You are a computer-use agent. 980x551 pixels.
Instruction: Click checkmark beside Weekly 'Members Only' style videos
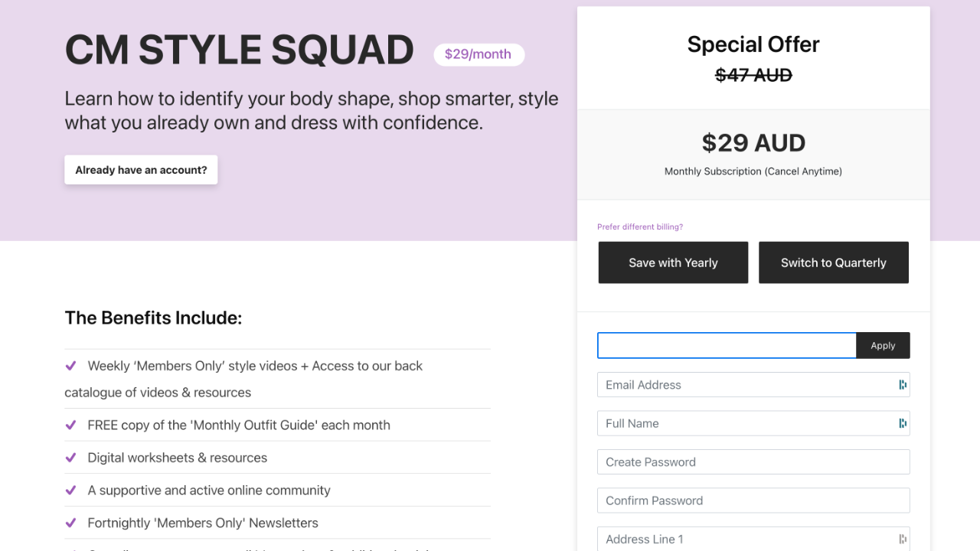coord(70,366)
